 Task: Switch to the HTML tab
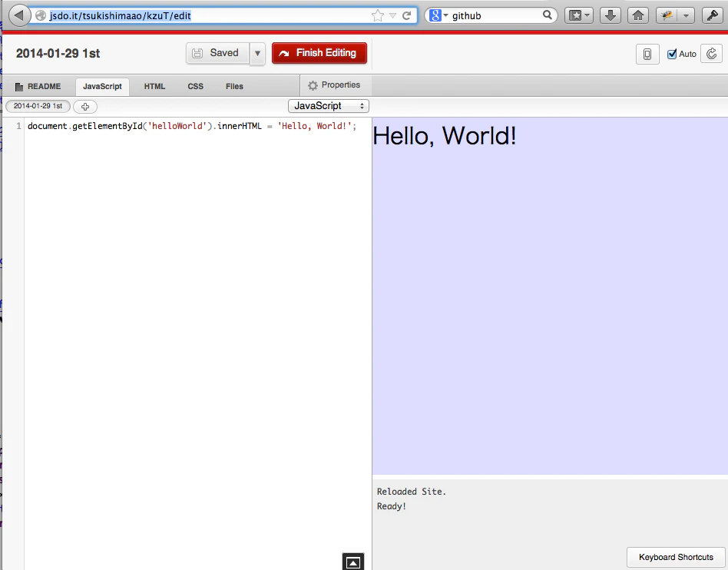click(x=154, y=86)
